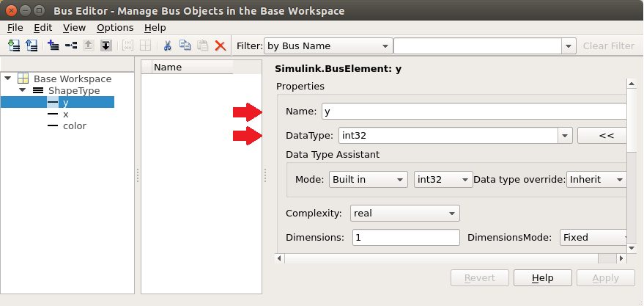Click the greyed grid icon in toolbar
This screenshot has height=306, width=644.
click(x=145, y=45)
